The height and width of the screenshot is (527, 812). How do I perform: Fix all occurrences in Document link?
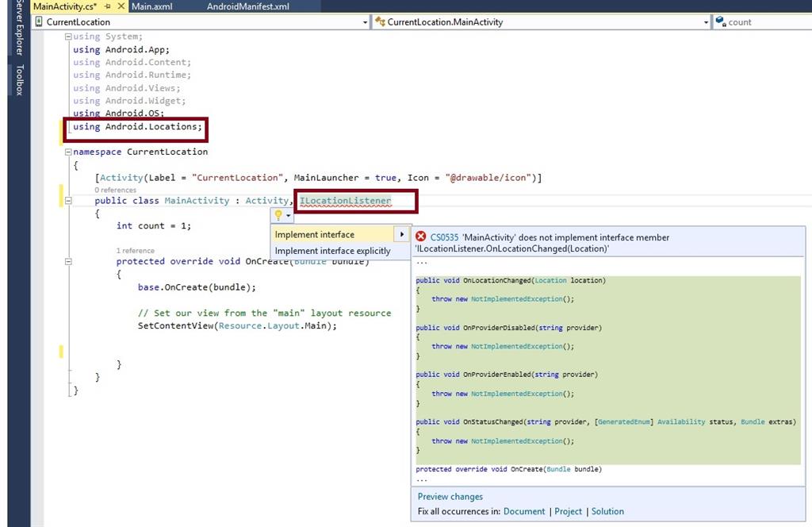pos(524,512)
